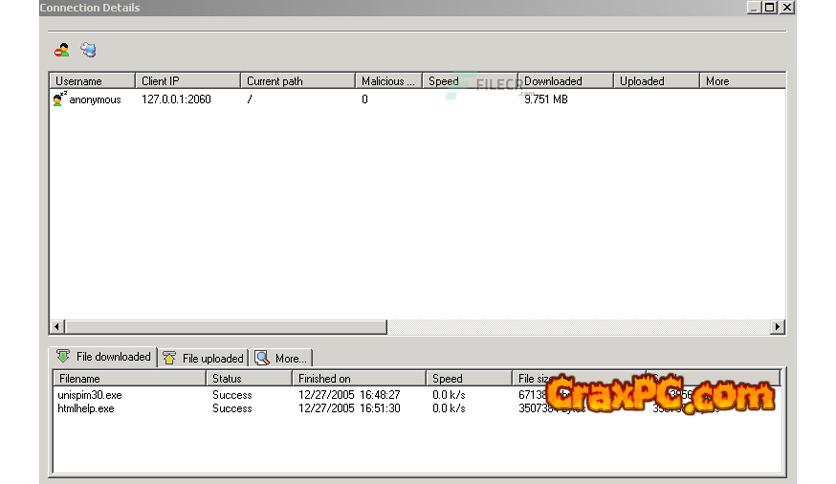Screen dimensions: 836x484
Task: Click the 0.0 k/s speed of unispim30.exe
Action: tap(449, 395)
